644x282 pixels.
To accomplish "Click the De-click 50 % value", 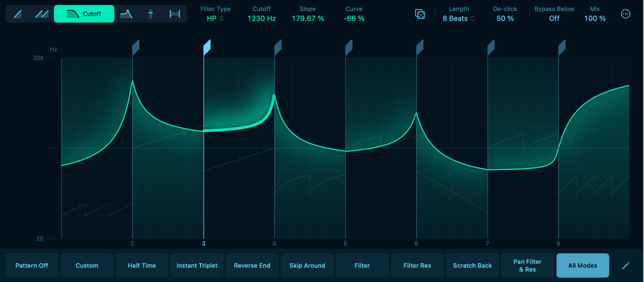I will coord(505,18).
